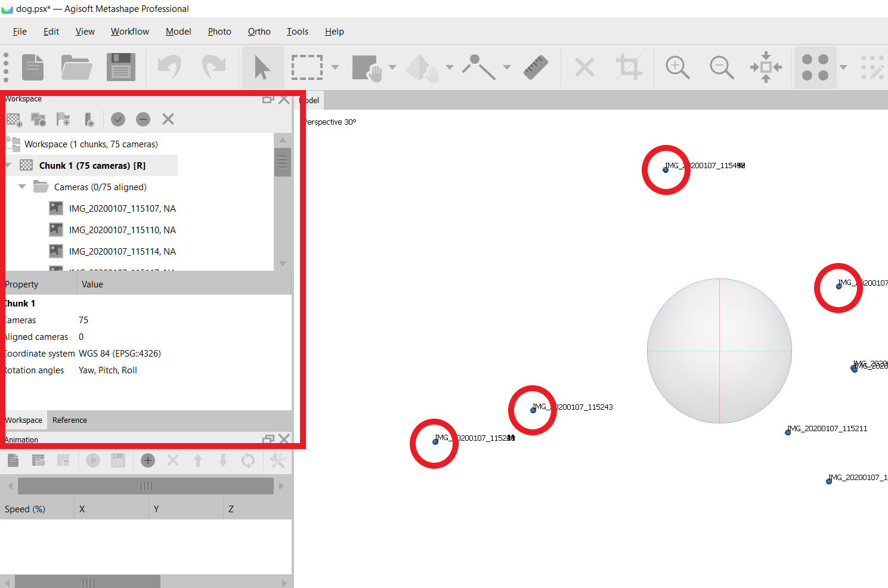Toggle the Enable Cameras checkmark button
888x588 pixels.
pos(118,120)
